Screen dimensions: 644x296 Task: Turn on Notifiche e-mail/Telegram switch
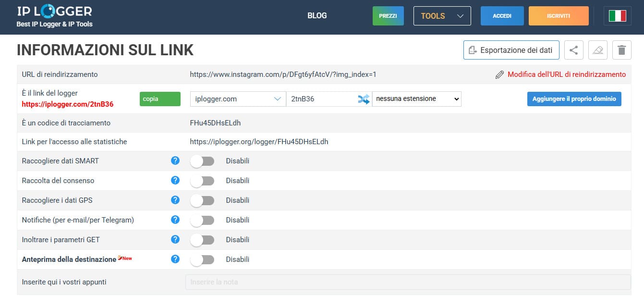[202, 220]
